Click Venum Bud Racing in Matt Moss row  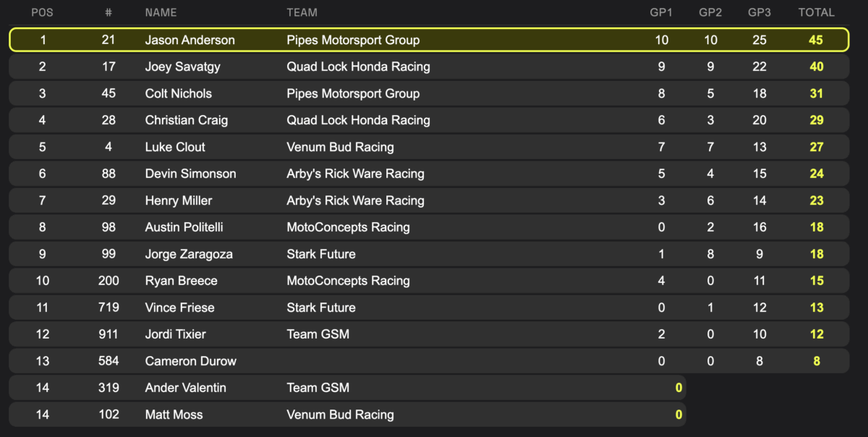pyautogui.click(x=340, y=415)
